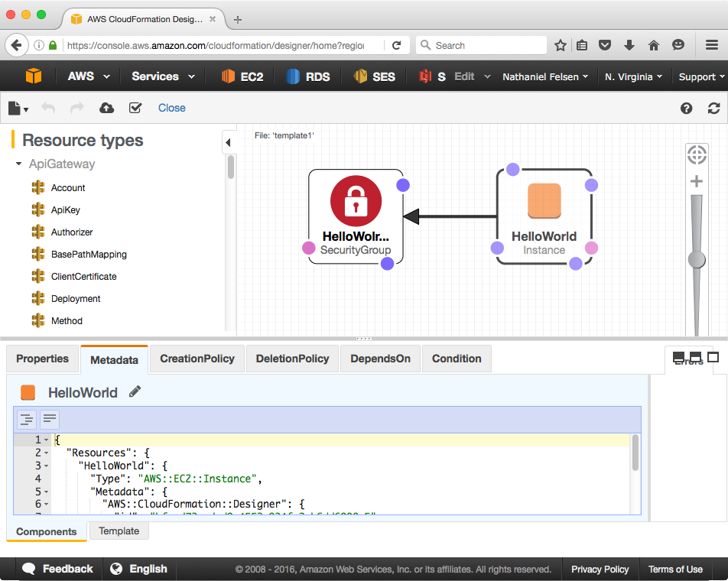Open the N. Virginia region menu

633,76
